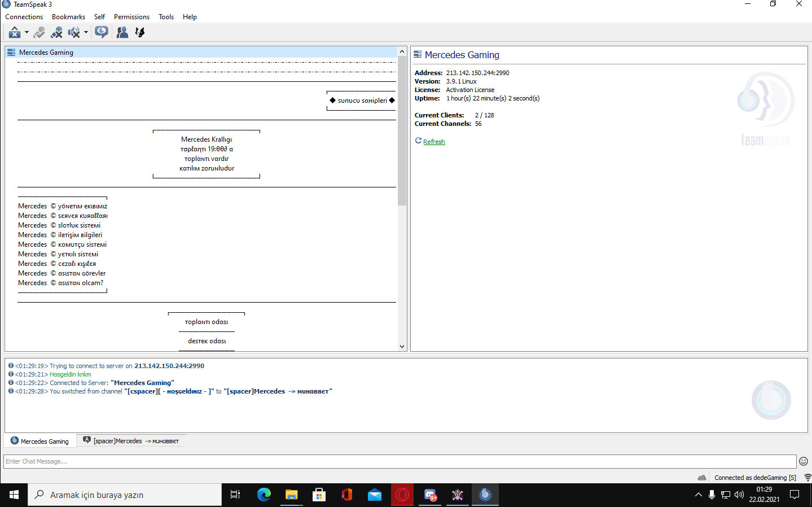
Task: Open the Windows Start menu
Action: click(x=14, y=495)
